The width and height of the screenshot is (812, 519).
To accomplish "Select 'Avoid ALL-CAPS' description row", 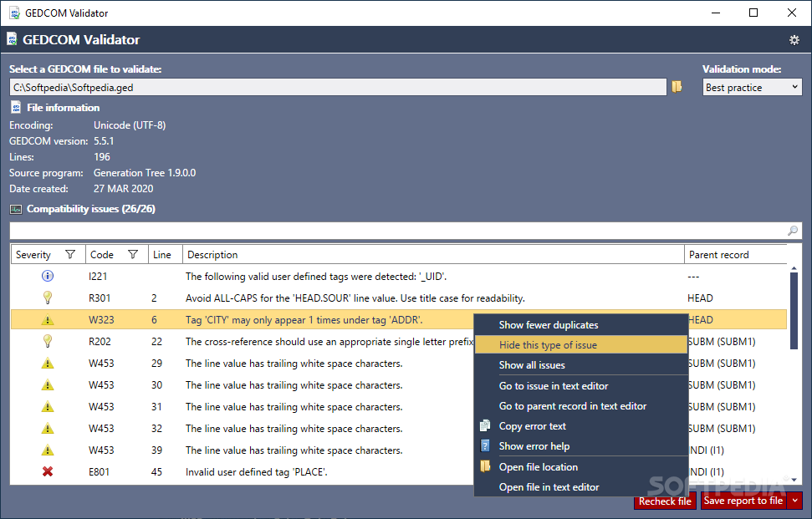I will point(399,298).
